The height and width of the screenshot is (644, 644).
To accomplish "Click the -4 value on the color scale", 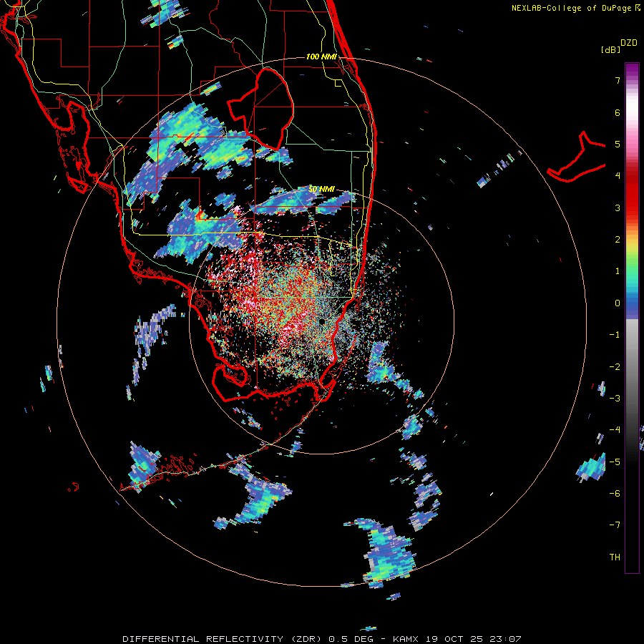I will coord(615,429).
